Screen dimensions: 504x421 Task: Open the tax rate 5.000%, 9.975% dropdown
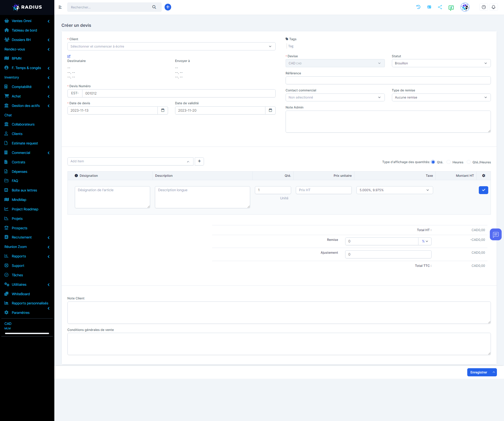(395, 190)
